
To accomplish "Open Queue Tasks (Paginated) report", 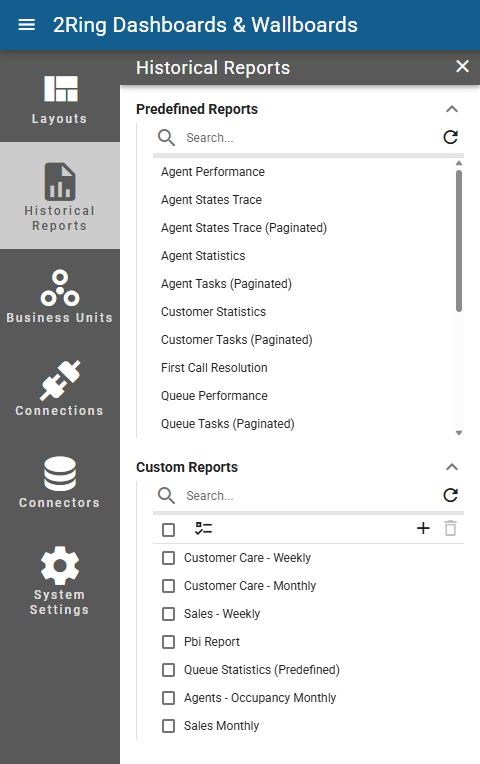I will [x=228, y=424].
